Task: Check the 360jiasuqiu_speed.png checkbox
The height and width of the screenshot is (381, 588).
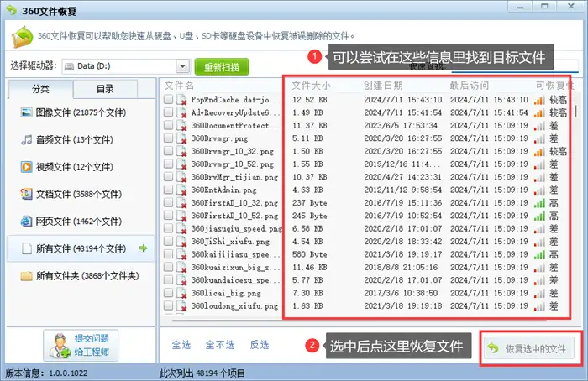Action: click(168, 227)
